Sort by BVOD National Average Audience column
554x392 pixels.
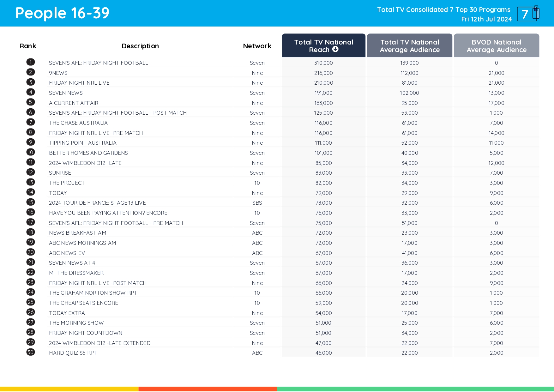[496, 45]
